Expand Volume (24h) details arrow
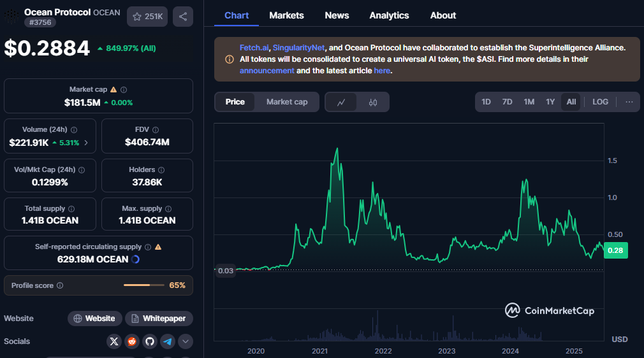Viewport: 644px width, 358px height. pyautogui.click(x=86, y=143)
